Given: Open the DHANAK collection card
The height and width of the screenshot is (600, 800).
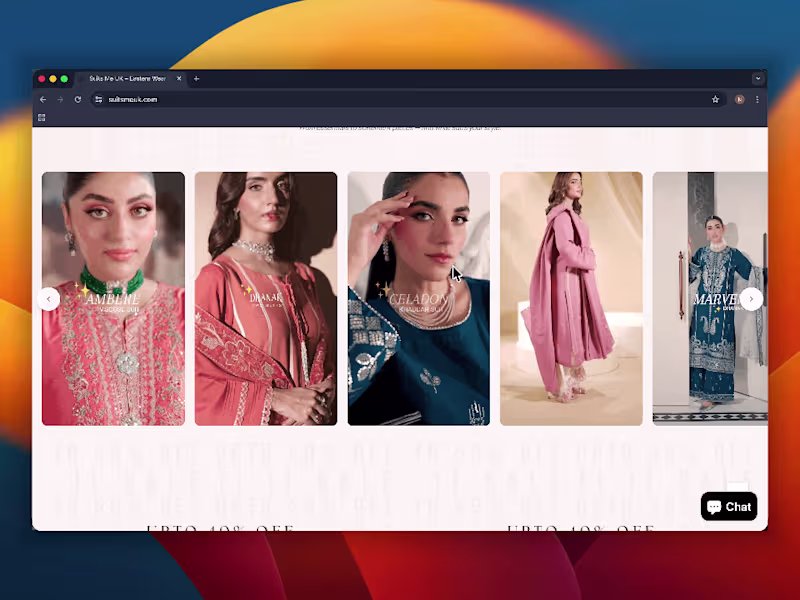Looking at the screenshot, I should 266,298.
